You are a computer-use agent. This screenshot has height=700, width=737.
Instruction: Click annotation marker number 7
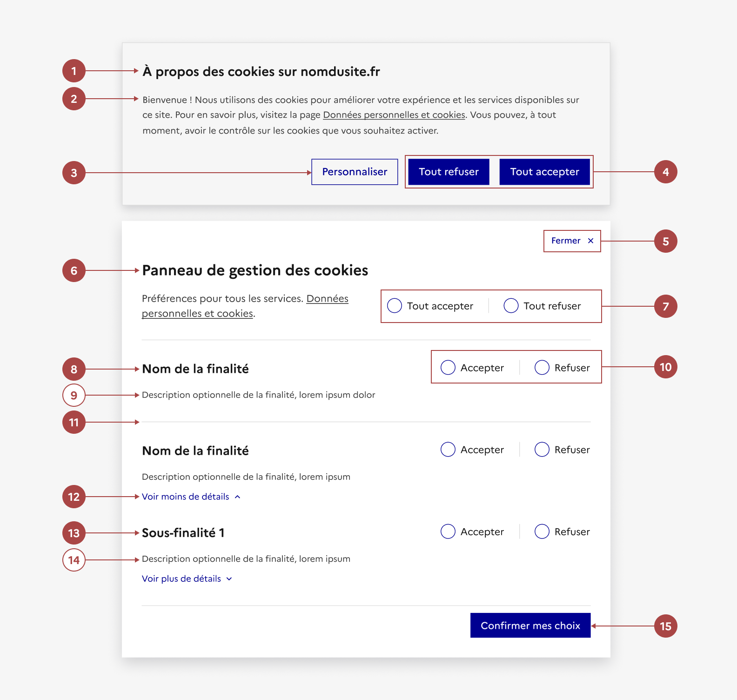pos(665,306)
